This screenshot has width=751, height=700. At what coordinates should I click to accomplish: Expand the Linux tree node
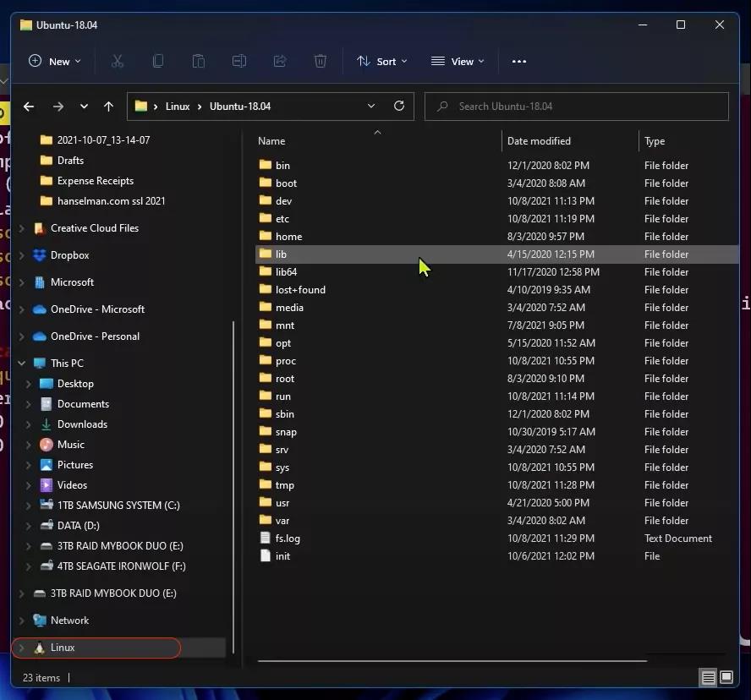coord(21,648)
